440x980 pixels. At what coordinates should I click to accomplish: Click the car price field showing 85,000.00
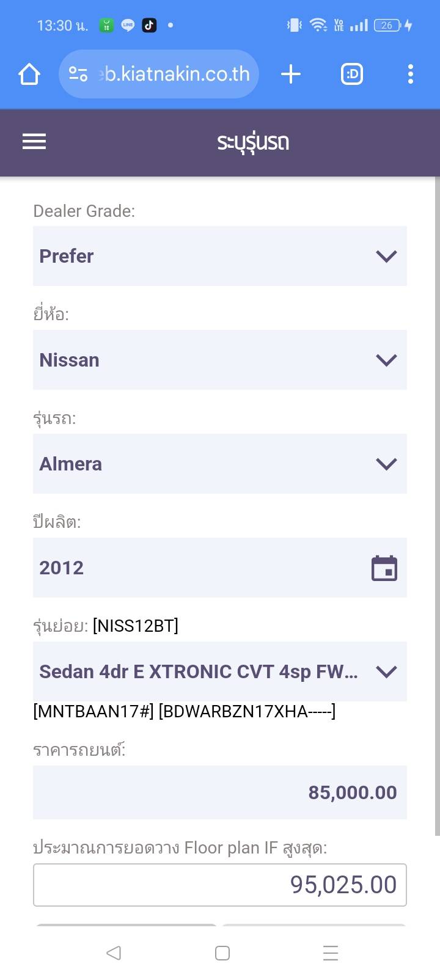[x=219, y=792]
